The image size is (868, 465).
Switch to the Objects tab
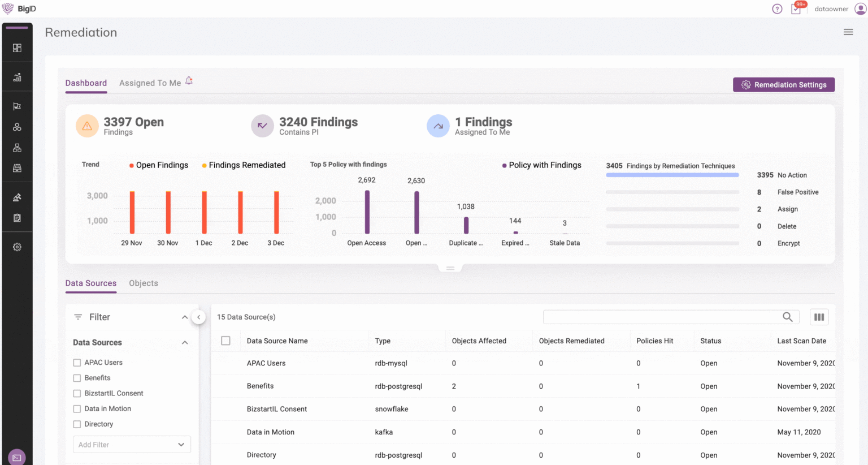click(144, 283)
